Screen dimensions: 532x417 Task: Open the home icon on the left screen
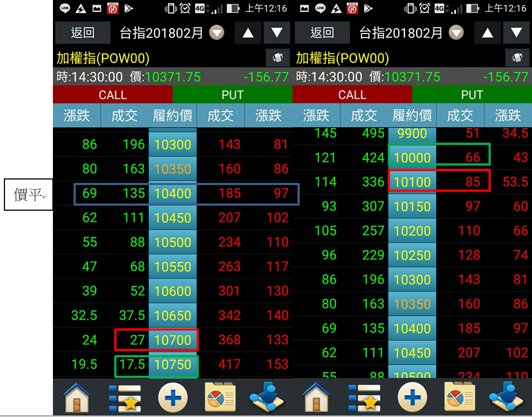coord(77,397)
